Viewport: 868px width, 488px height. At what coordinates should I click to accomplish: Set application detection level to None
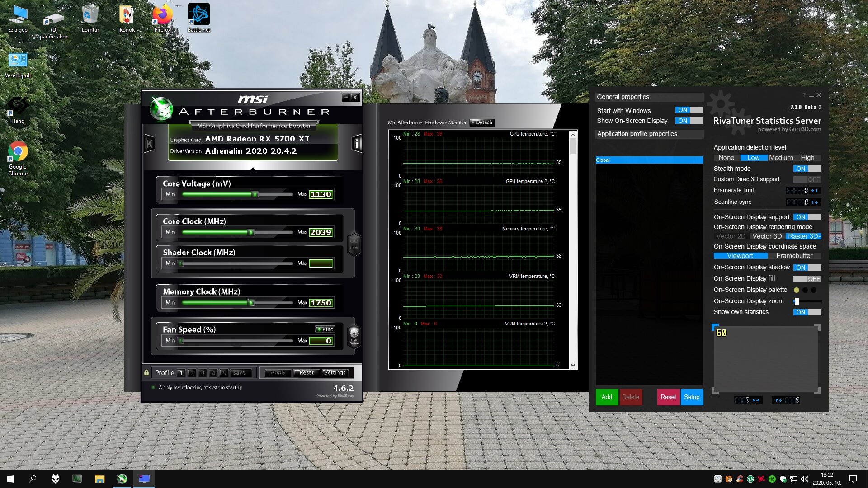(x=726, y=158)
